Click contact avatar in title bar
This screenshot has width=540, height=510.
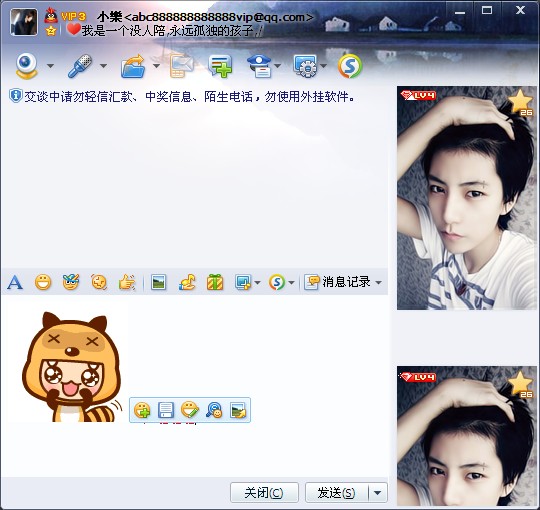click(24, 22)
